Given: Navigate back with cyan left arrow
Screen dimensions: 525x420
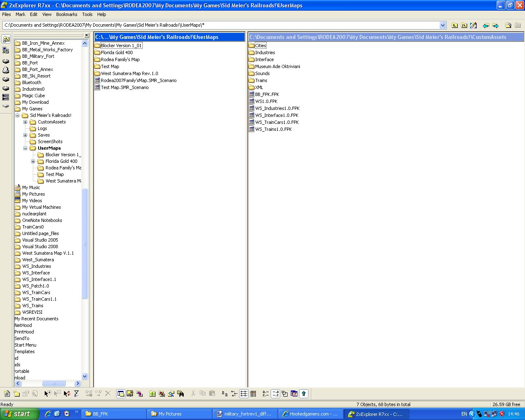Looking at the screenshot, I should pos(486,25).
